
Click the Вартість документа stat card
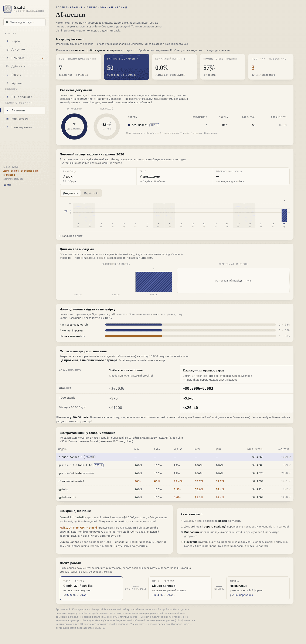click(x=126, y=67)
